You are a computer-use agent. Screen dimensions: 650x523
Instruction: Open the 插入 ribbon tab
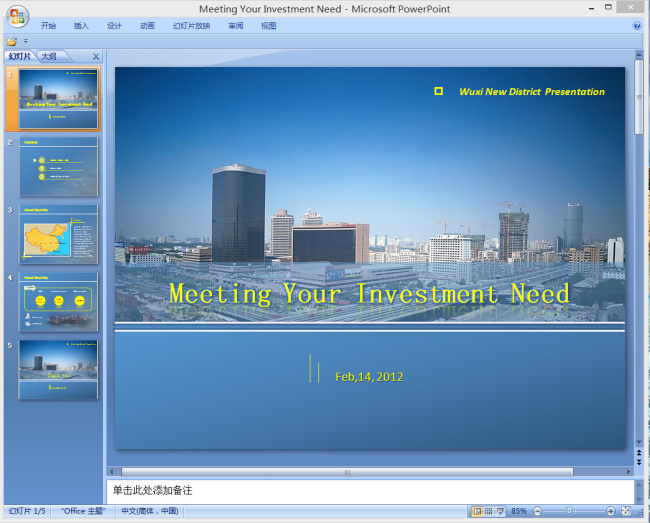[x=81, y=26]
